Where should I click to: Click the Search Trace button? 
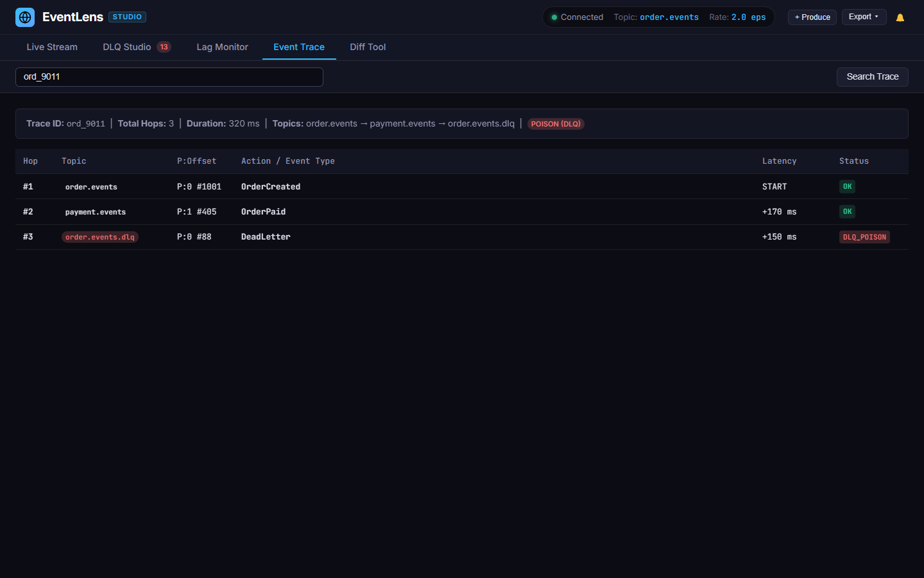[x=873, y=76]
